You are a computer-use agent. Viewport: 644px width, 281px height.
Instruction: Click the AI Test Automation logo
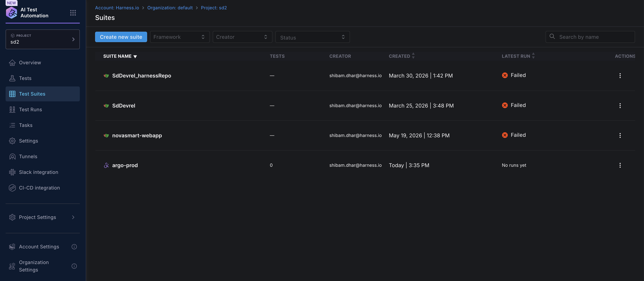12,13
